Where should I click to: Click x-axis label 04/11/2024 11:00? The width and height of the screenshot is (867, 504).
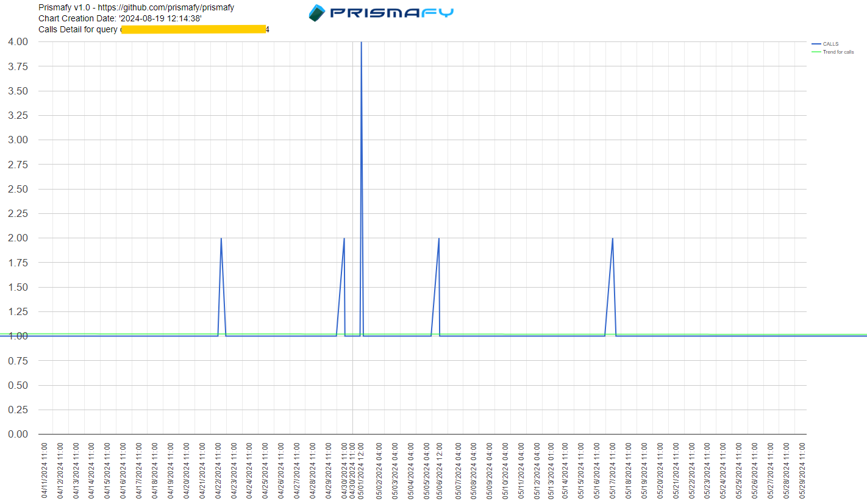coord(45,470)
